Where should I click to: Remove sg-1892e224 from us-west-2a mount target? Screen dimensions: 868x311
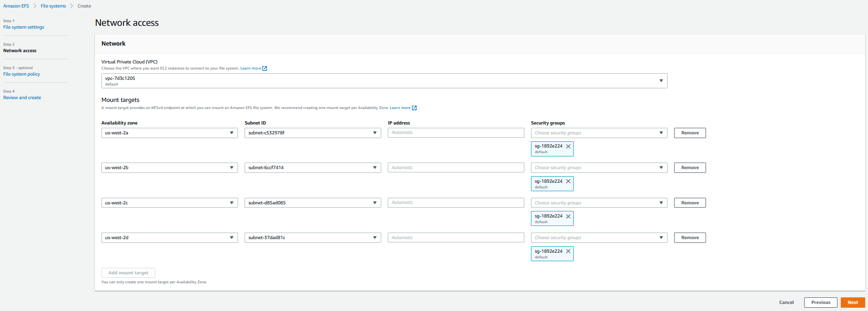568,147
